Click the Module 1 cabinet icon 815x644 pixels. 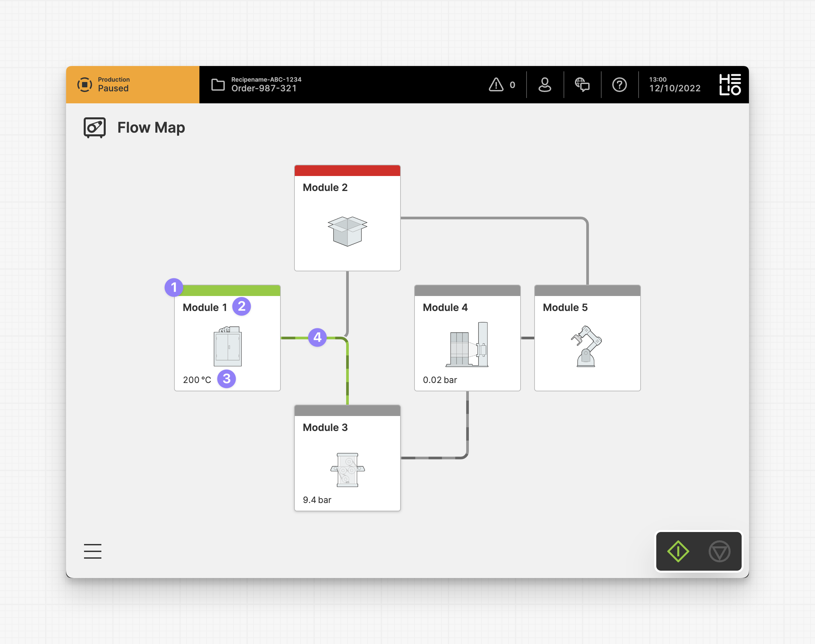(227, 346)
